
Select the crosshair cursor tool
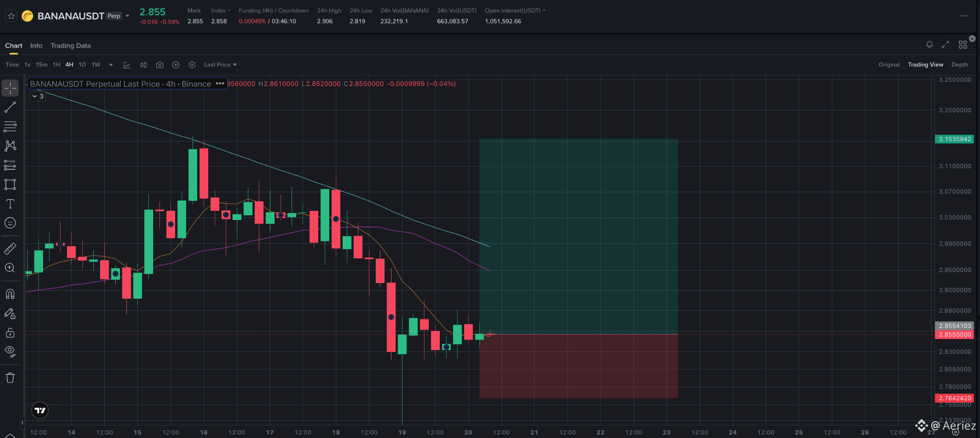[x=10, y=88]
